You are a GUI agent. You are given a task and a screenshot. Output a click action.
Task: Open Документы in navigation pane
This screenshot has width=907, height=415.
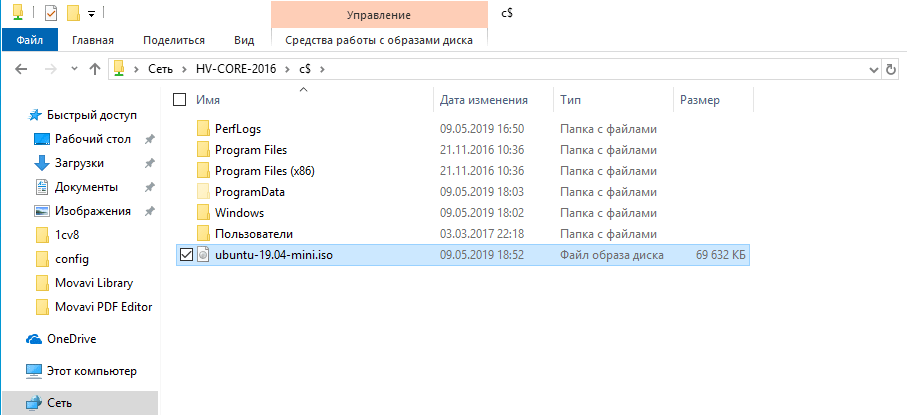(x=87, y=187)
